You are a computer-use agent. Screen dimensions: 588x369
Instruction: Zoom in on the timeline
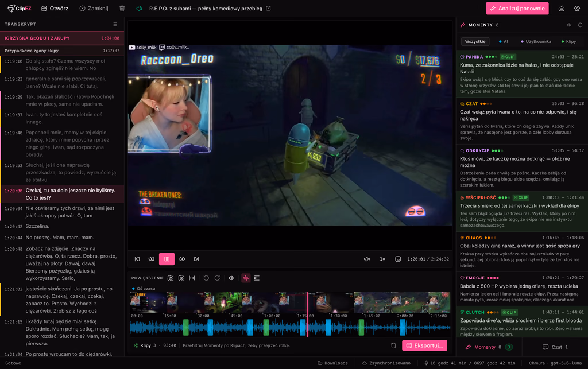pyautogui.click(x=170, y=278)
